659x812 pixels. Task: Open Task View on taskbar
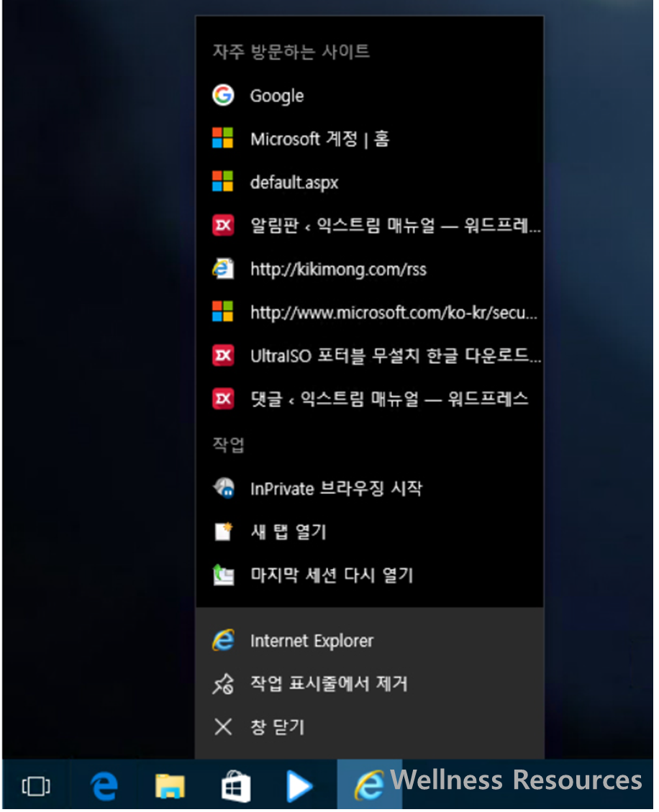pyautogui.click(x=36, y=787)
